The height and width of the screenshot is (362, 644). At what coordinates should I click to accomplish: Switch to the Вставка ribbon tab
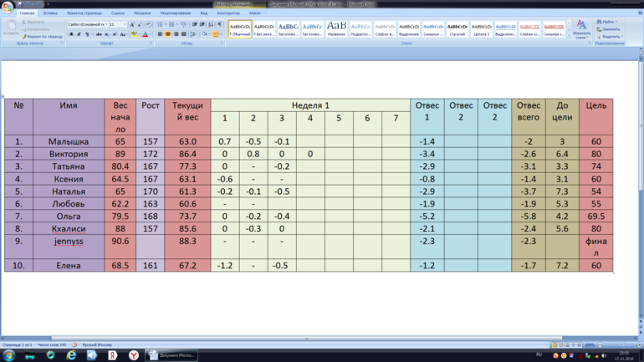point(50,13)
